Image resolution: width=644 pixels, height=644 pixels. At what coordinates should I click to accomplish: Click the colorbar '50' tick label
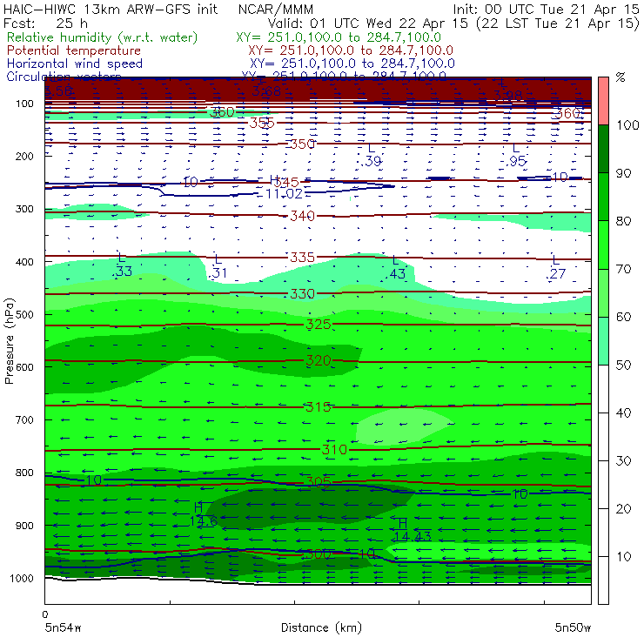point(623,365)
